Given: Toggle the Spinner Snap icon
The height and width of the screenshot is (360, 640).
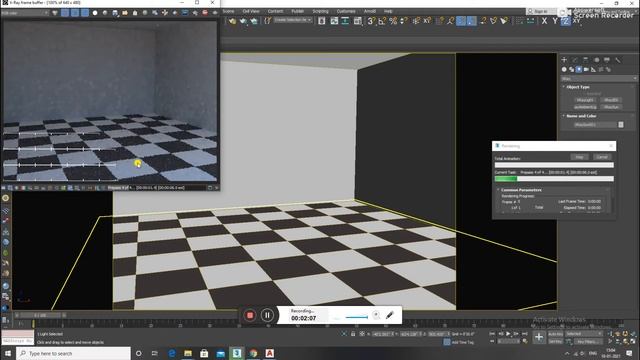Looking at the screenshot, I should coord(404,21).
